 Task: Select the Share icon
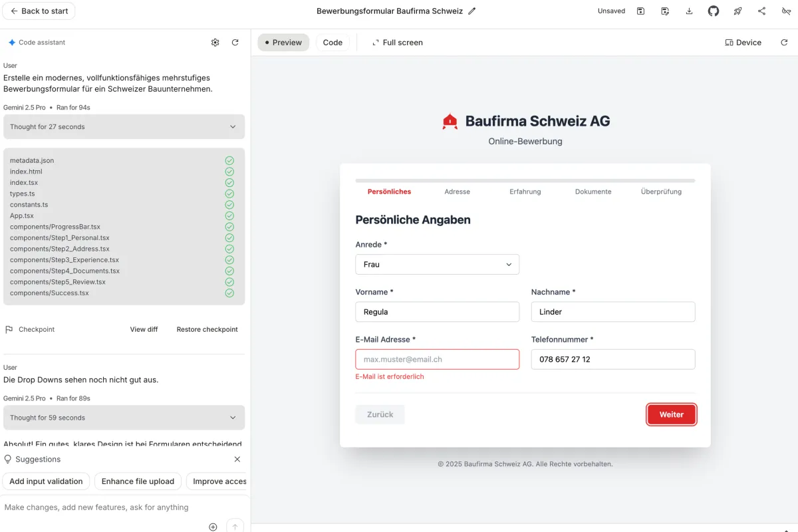762,11
